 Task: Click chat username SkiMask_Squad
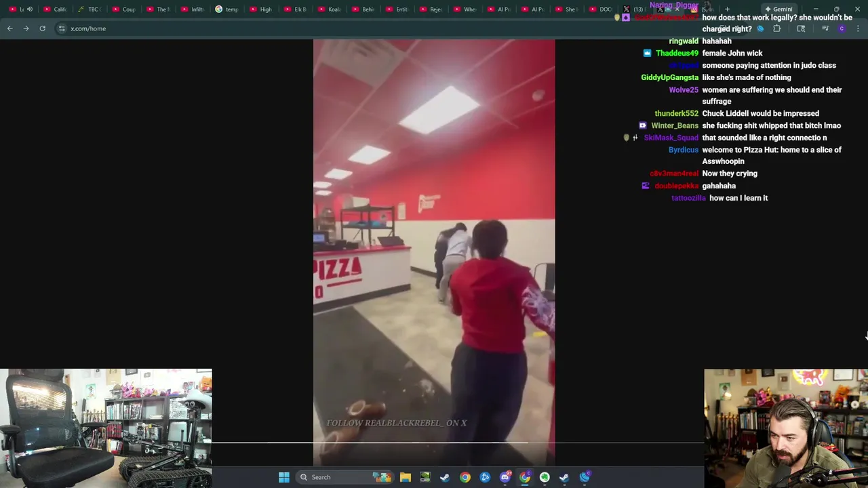pyautogui.click(x=671, y=138)
